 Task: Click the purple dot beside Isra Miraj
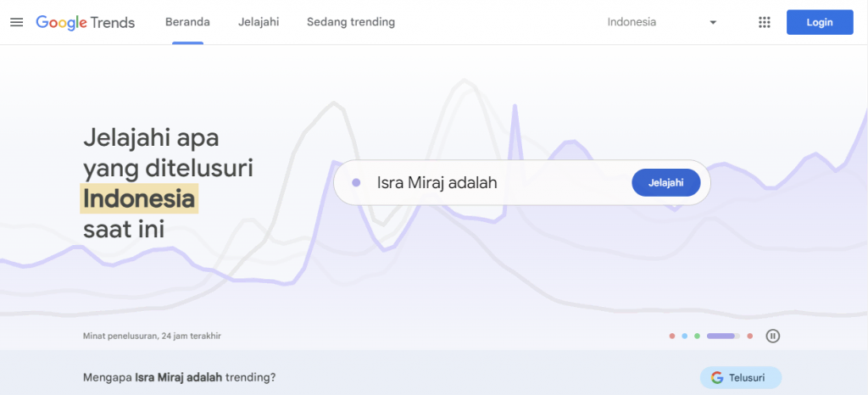click(356, 182)
